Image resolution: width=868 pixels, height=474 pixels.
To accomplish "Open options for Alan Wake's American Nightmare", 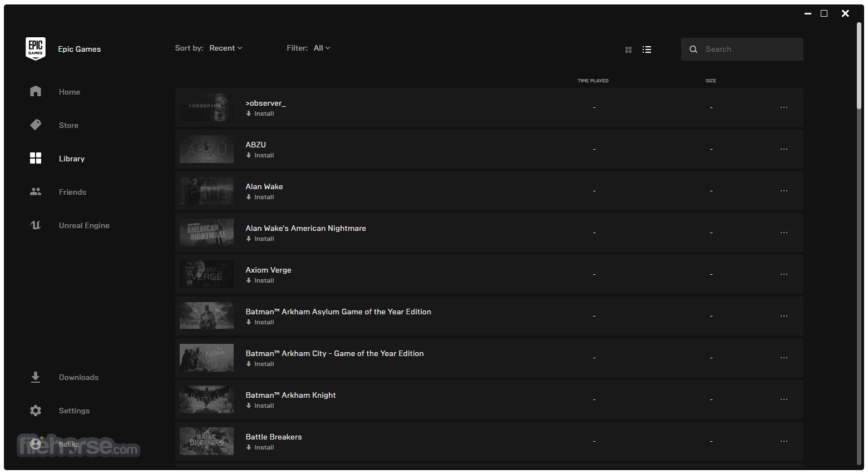I will [x=784, y=233].
